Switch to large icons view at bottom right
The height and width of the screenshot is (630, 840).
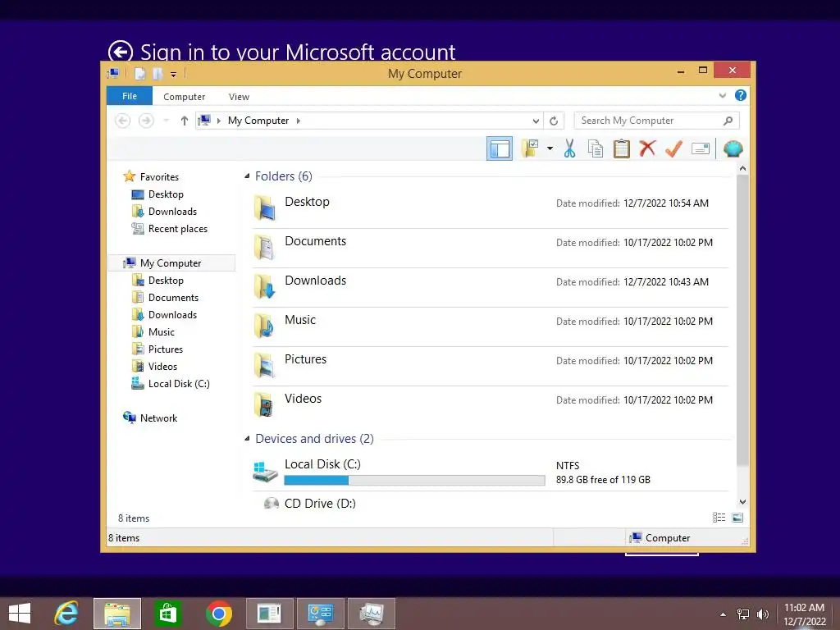pyautogui.click(x=737, y=518)
